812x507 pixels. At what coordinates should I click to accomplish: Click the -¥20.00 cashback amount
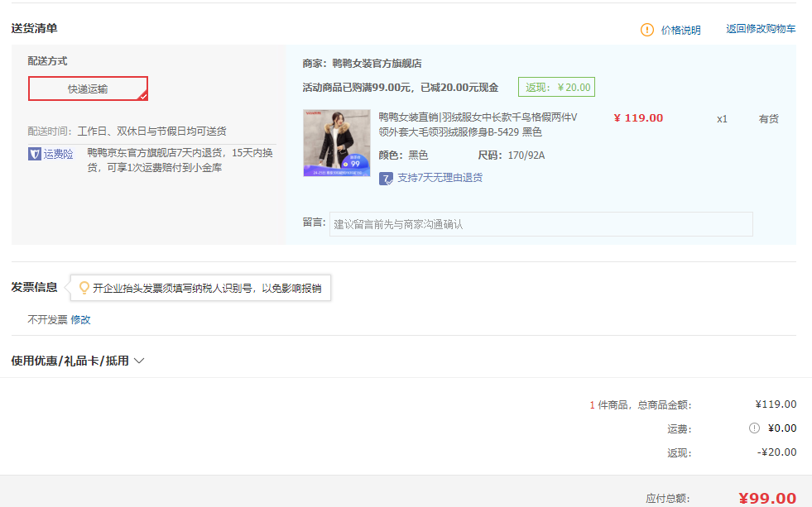click(776, 452)
